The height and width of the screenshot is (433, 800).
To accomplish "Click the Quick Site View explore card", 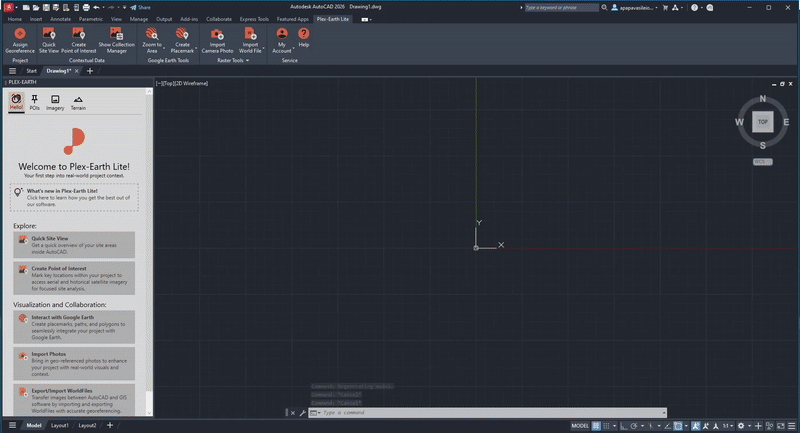I will coord(74,245).
